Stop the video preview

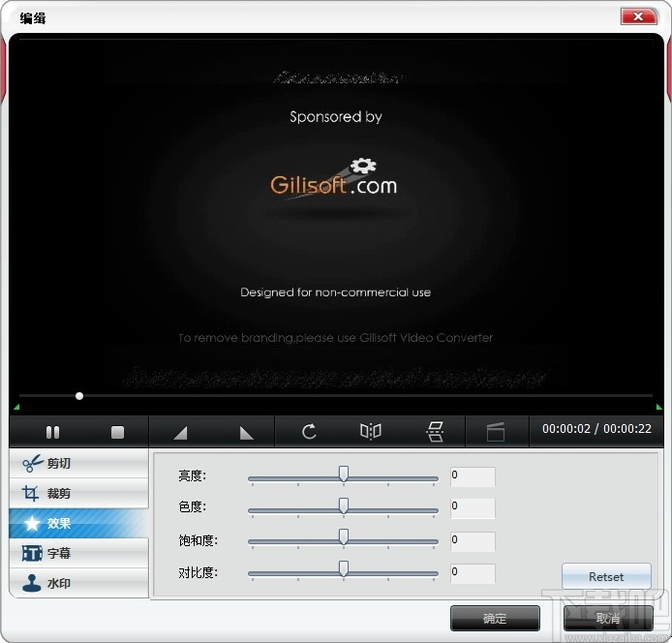click(x=117, y=432)
